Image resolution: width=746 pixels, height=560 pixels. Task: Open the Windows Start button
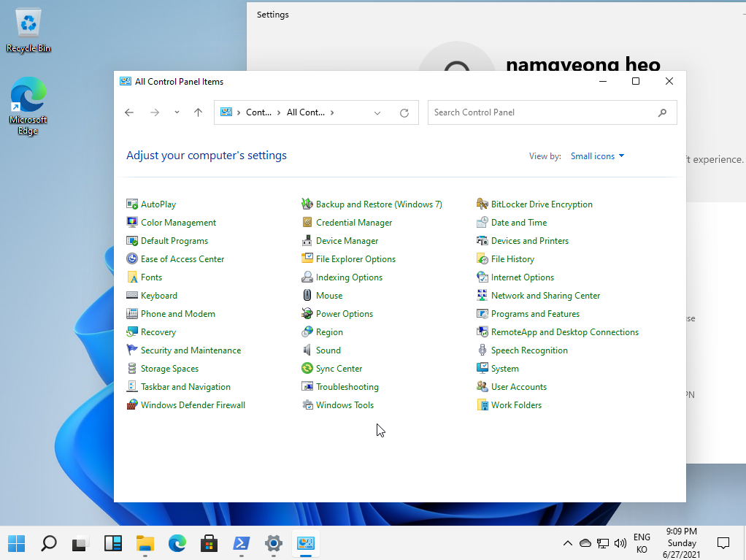tap(17, 543)
